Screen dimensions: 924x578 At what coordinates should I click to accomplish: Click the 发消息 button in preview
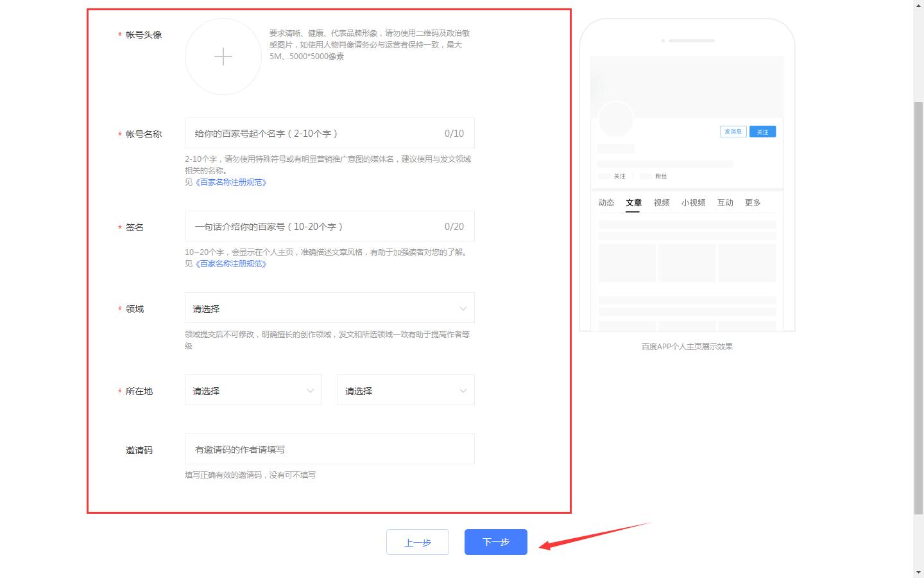pos(733,131)
